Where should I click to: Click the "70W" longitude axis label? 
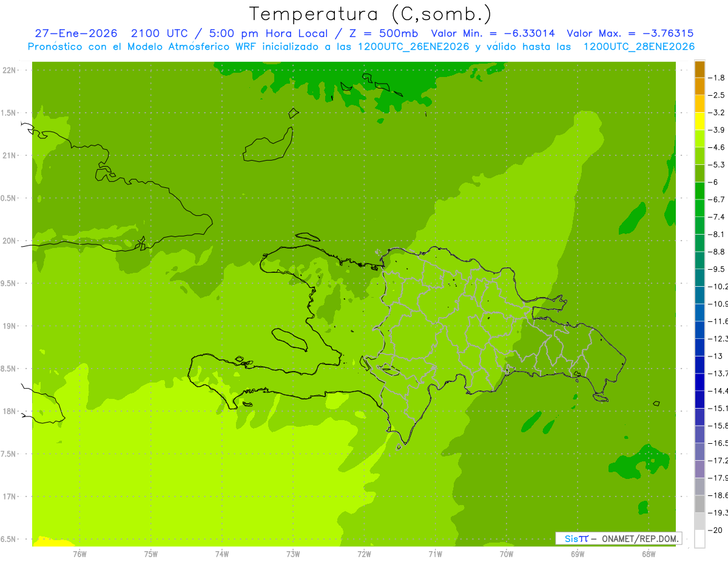pos(507,554)
